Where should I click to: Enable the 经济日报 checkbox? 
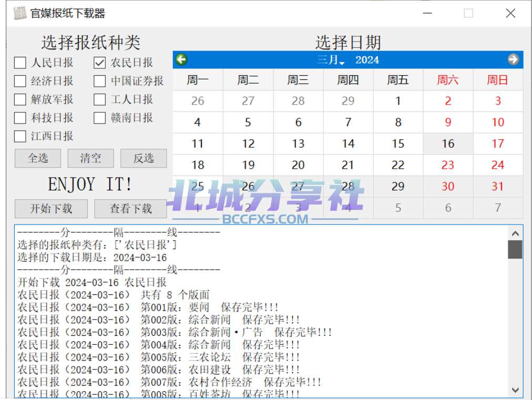coord(20,81)
